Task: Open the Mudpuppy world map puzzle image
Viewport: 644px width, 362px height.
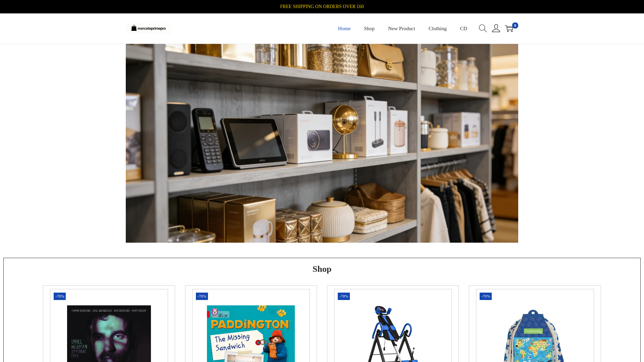Action: (535, 335)
